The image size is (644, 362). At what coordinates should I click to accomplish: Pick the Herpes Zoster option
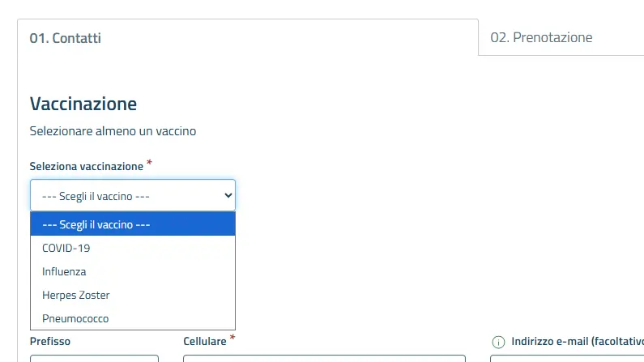click(75, 295)
